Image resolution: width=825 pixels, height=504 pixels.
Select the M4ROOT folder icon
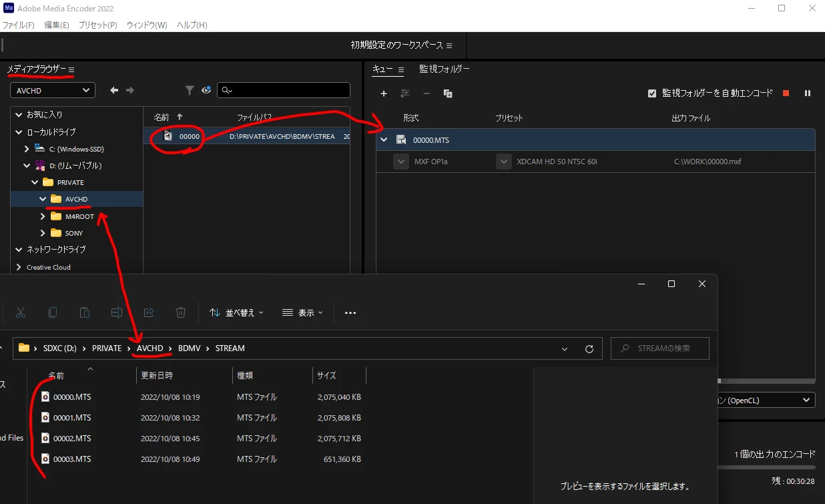tap(55, 216)
